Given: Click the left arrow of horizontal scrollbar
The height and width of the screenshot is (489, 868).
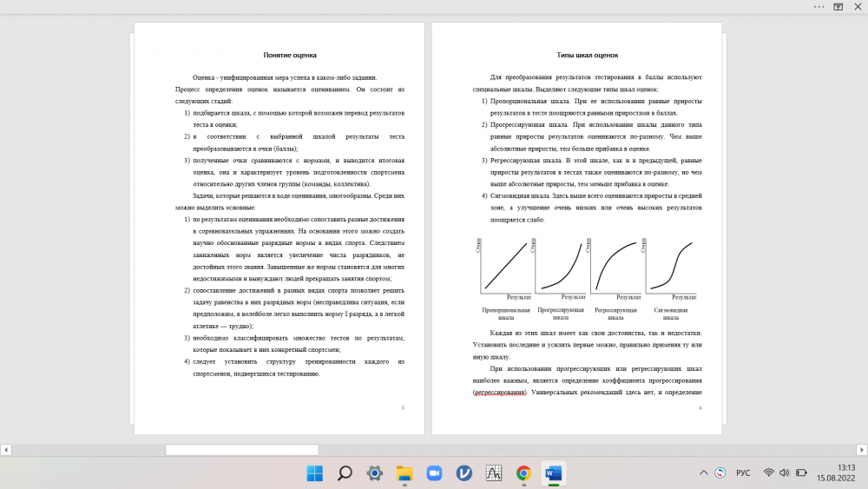Looking at the screenshot, I should (x=5, y=450).
